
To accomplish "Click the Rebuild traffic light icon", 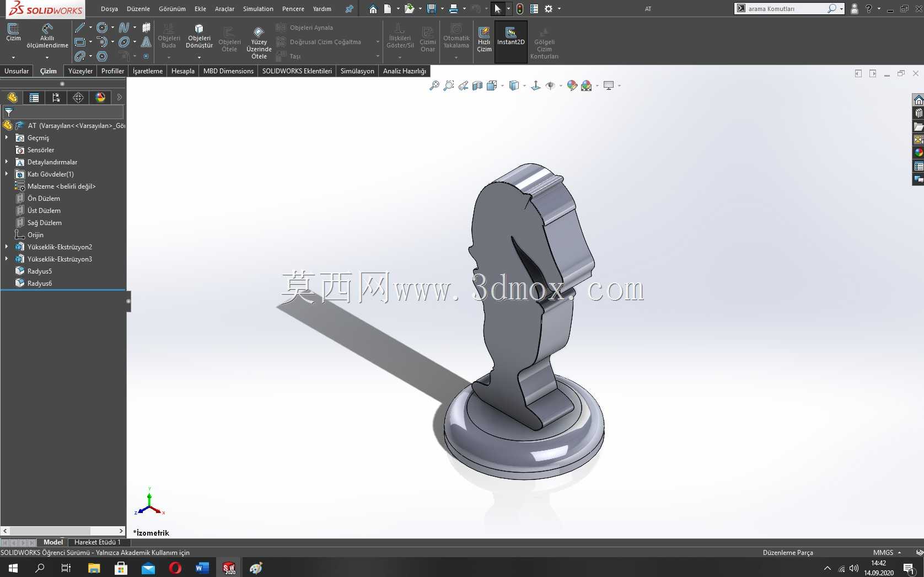I will pos(519,9).
